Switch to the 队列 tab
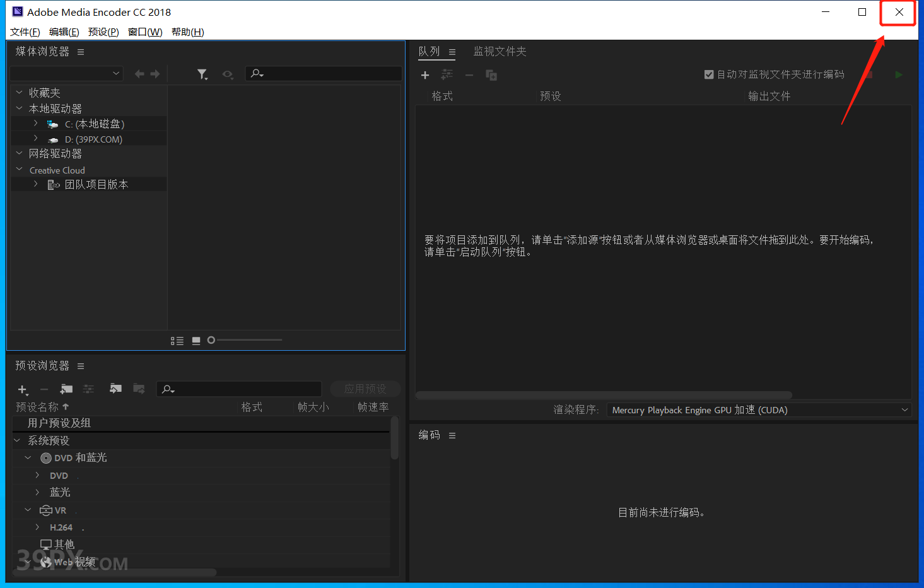924x588 pixels. click(x=429, y=52)
